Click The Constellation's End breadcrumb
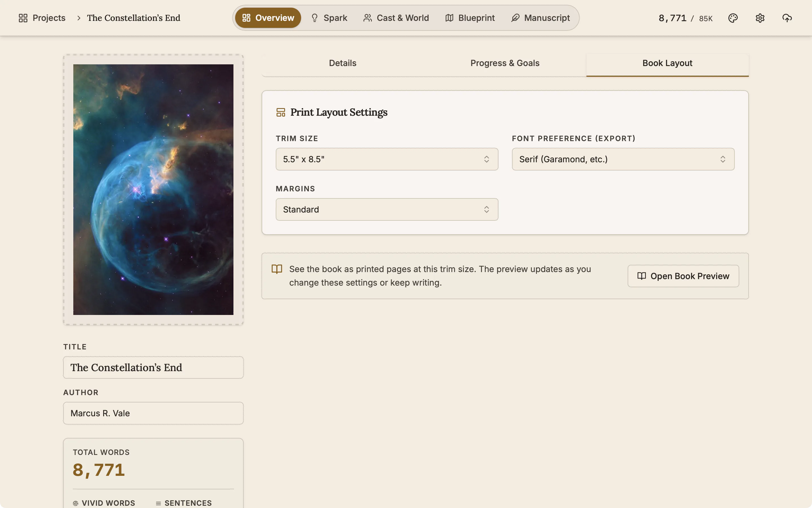 [134, 18]
